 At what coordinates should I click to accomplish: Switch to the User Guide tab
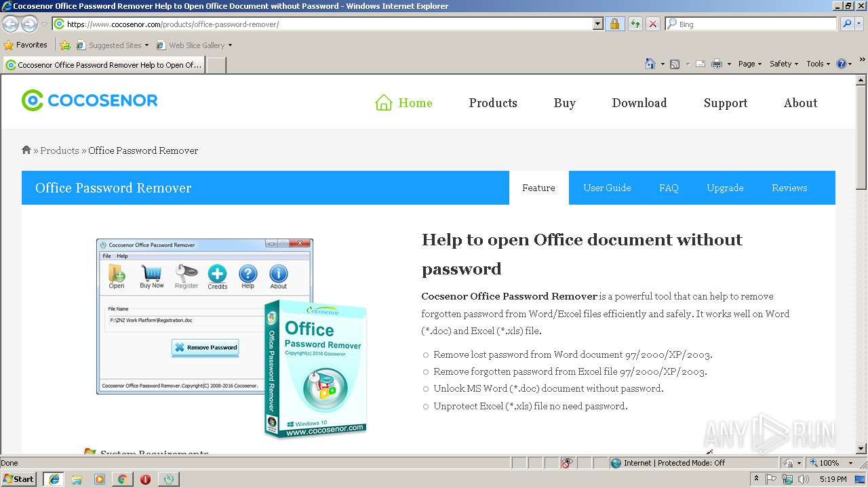tap(607, 188)
